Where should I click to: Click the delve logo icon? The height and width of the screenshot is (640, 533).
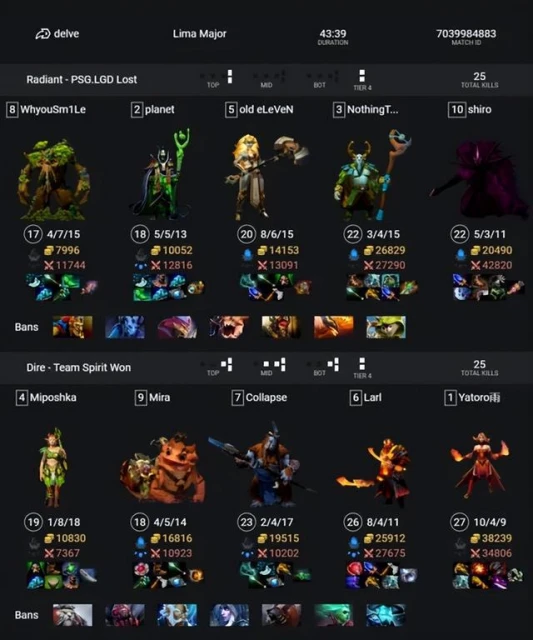pos(42,34)
